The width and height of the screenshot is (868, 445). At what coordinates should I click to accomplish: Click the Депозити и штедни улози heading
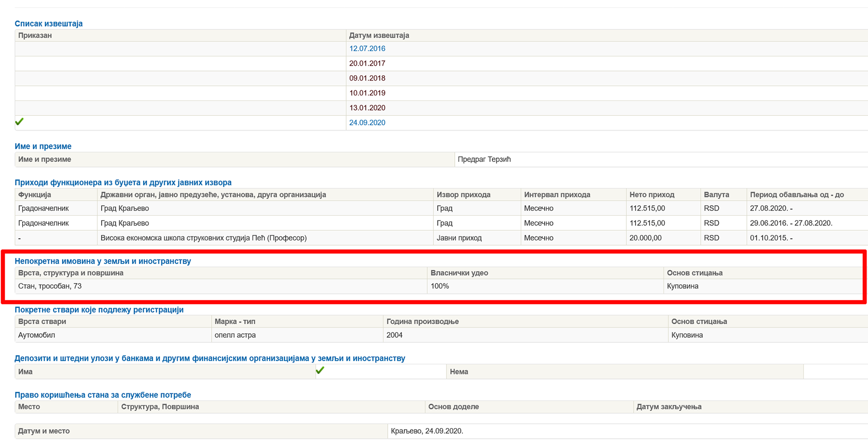click(x=210, y=358)
